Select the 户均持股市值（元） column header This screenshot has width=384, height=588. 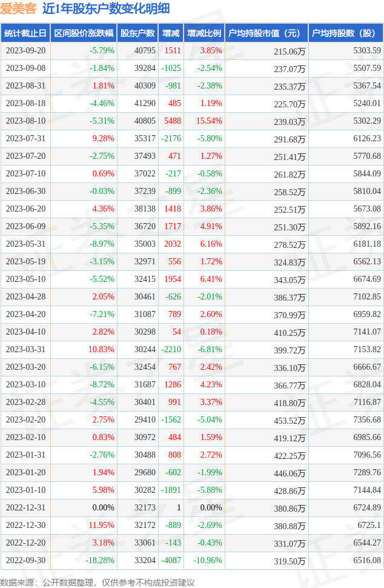click(266, 33)
